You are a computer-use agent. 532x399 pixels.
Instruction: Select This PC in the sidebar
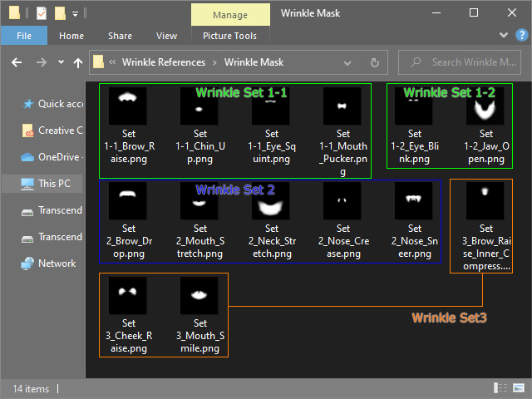55,184
